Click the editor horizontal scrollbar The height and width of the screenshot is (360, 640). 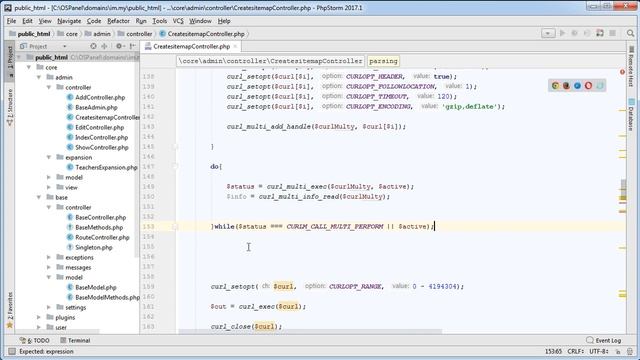pos(310,331)
